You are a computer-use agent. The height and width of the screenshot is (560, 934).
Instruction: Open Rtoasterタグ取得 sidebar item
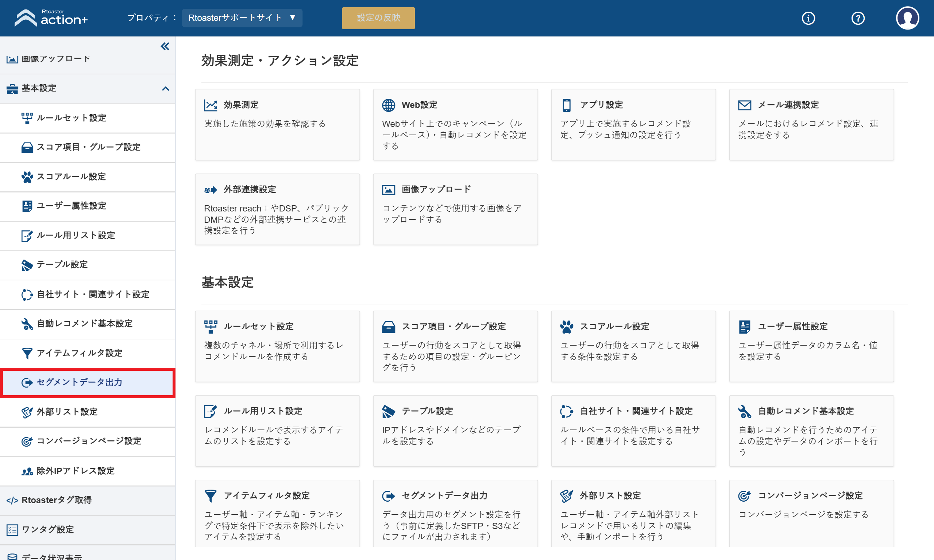pos(88,500)
